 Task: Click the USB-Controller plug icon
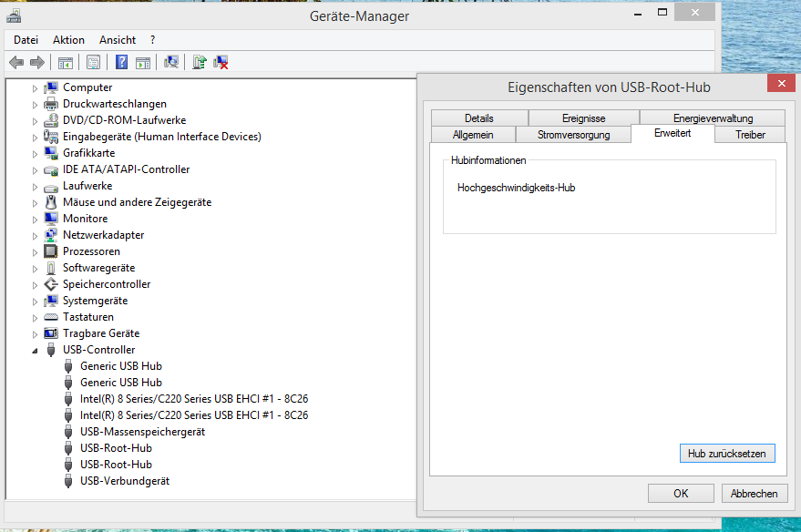51,350
